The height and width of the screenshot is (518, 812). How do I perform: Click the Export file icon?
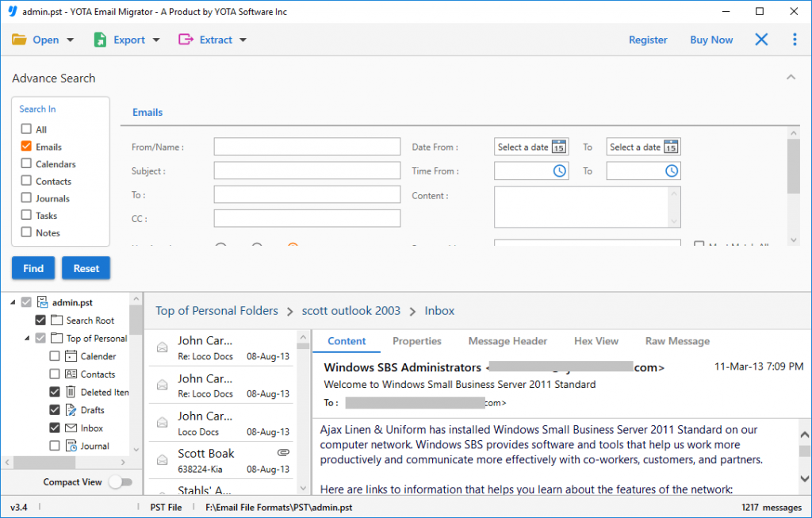[x=100, y=40]
